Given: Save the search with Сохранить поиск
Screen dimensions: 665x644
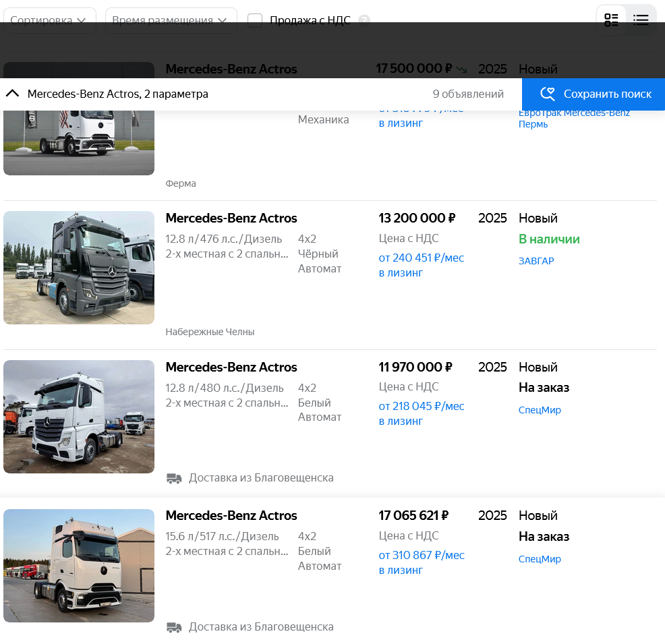Looking at the screenshot, I should (x=594, y=94).
